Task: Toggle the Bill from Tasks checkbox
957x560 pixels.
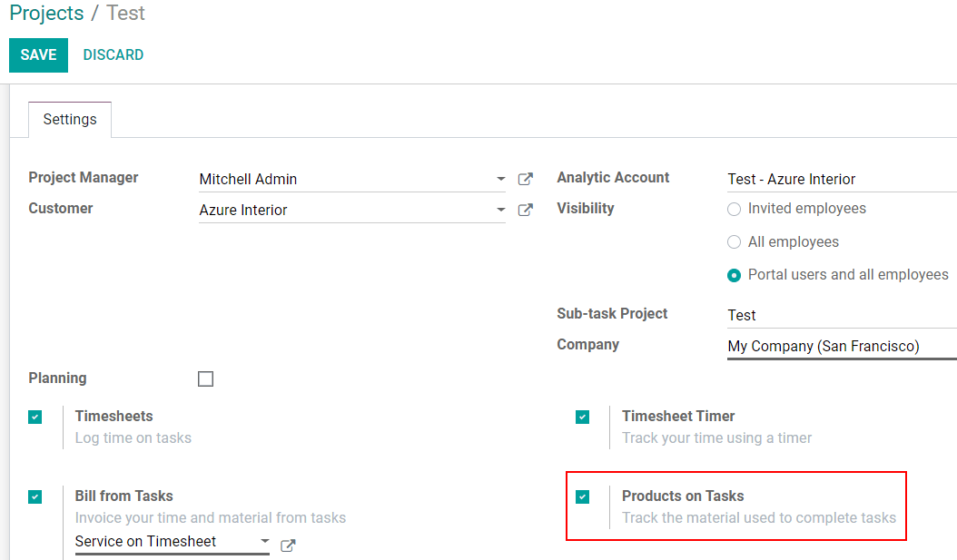Action: point(35,497)
